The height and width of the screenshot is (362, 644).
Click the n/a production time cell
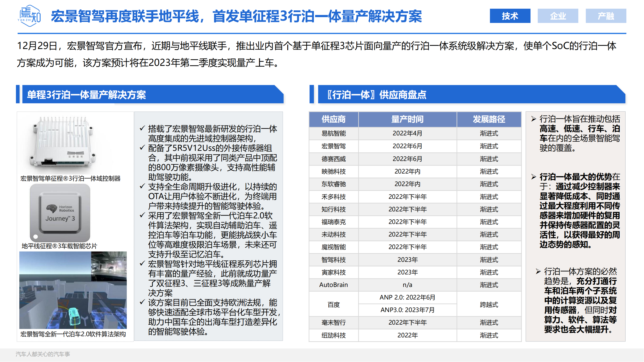[x=408, y=285]
